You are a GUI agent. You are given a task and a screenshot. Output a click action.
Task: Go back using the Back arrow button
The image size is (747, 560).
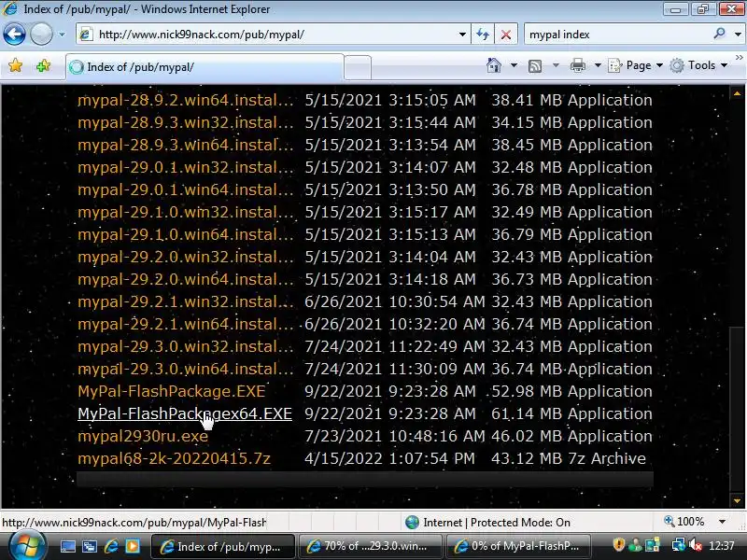[14, 35]
